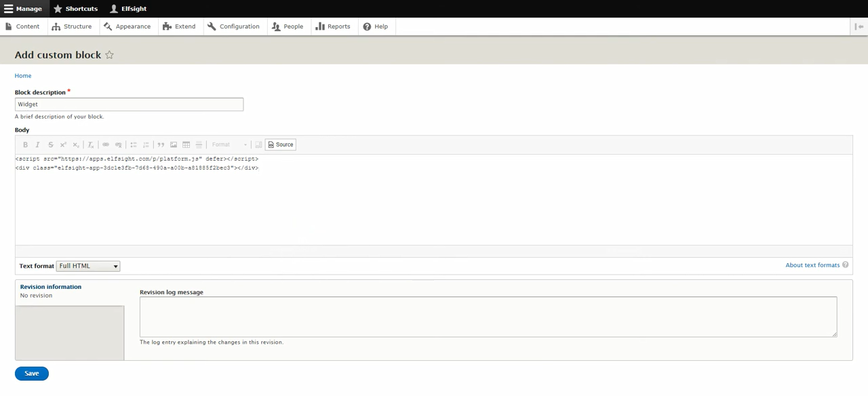Apply subscript formatting
The height and width of the screenshot is (396, 868).
coord(76,144)
